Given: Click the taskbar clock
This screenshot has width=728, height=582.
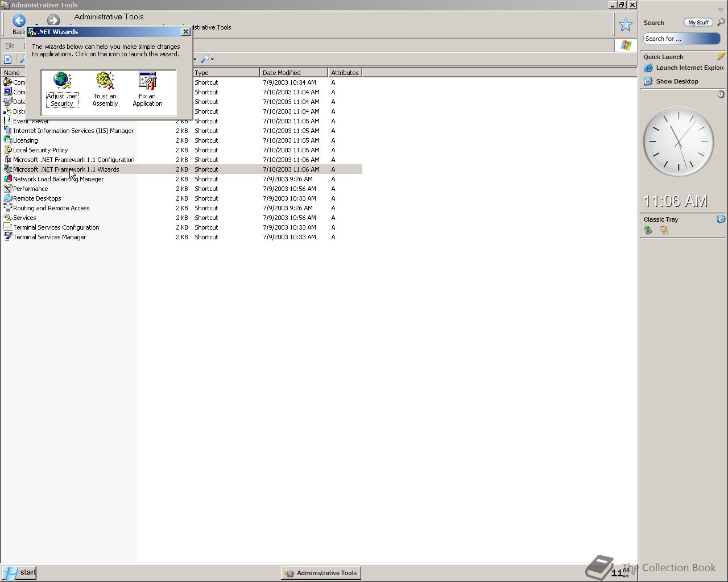Looking at the screenshot, I should 621,573.
